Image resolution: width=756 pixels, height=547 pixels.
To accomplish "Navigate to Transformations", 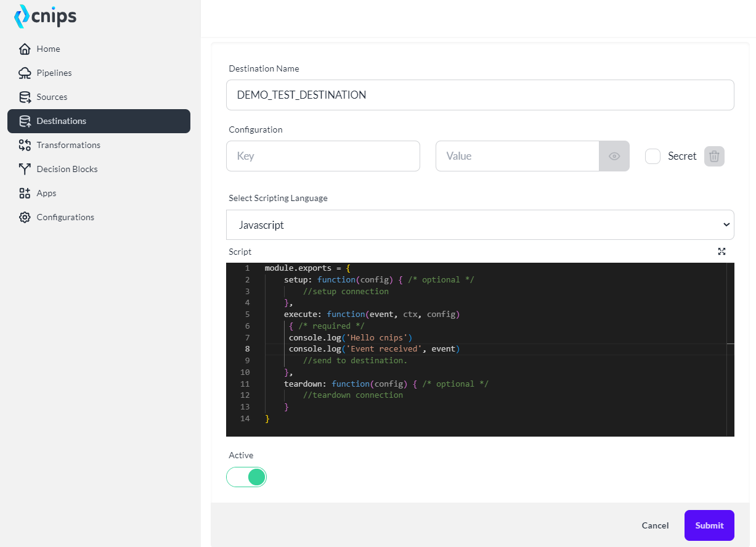I will pos(99,145).
